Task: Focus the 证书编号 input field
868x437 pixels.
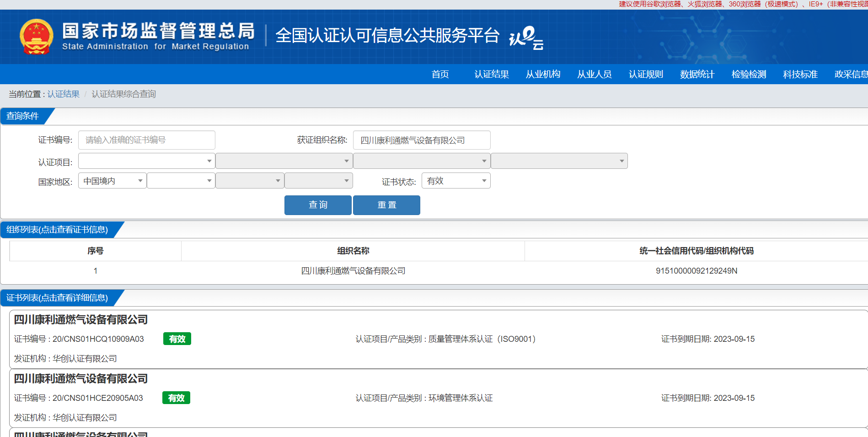Action: coord(147,140)
